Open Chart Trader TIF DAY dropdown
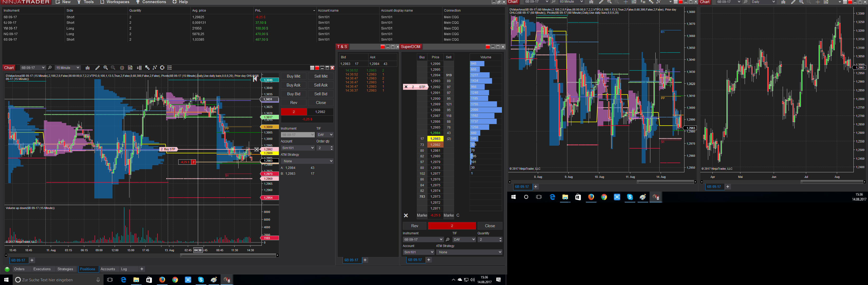 (325, 135)
